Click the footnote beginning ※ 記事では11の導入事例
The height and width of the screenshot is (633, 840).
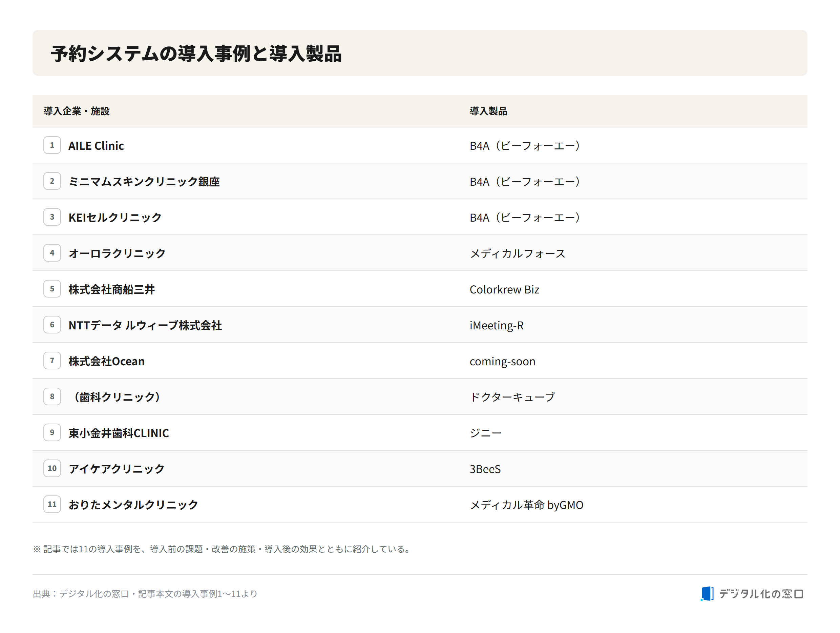point(223,549)
